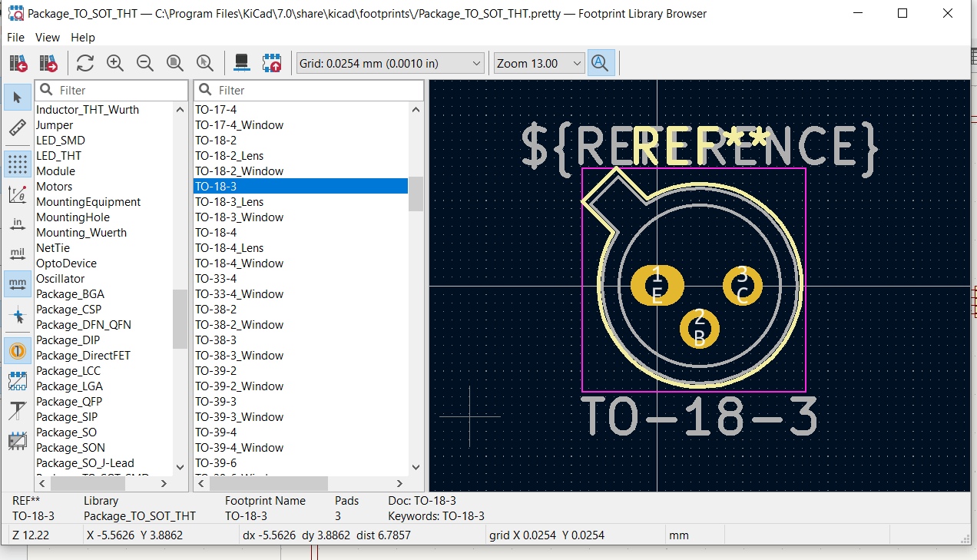Click the footprint list right scroll arrow

(x=399, y=483)
